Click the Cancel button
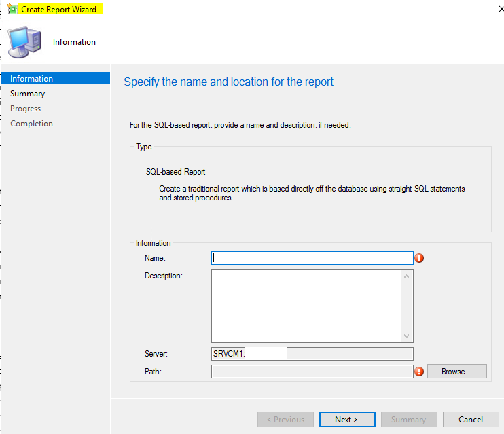This screenshot has height=434, width=504. pyautogui.click(x=471, y=419)
